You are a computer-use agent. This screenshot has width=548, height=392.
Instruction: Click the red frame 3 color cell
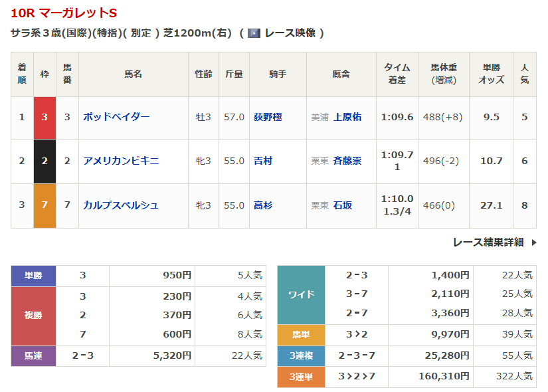45,118
